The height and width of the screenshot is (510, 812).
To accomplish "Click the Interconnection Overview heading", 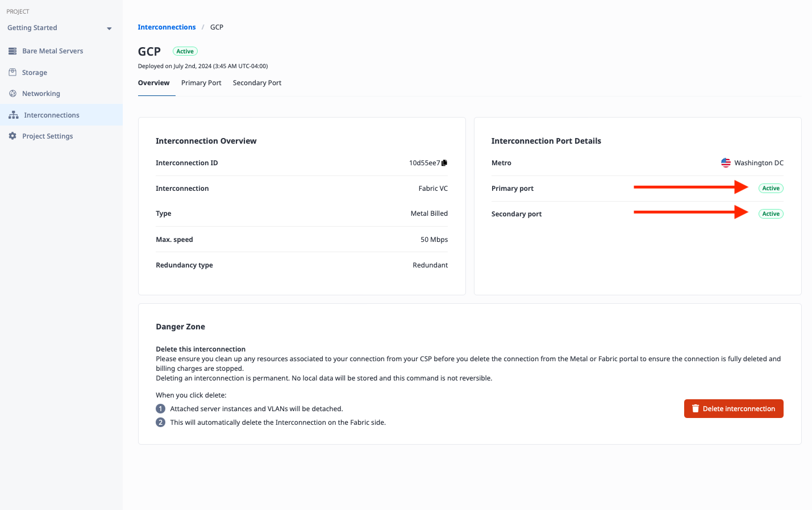I will 206,141.
